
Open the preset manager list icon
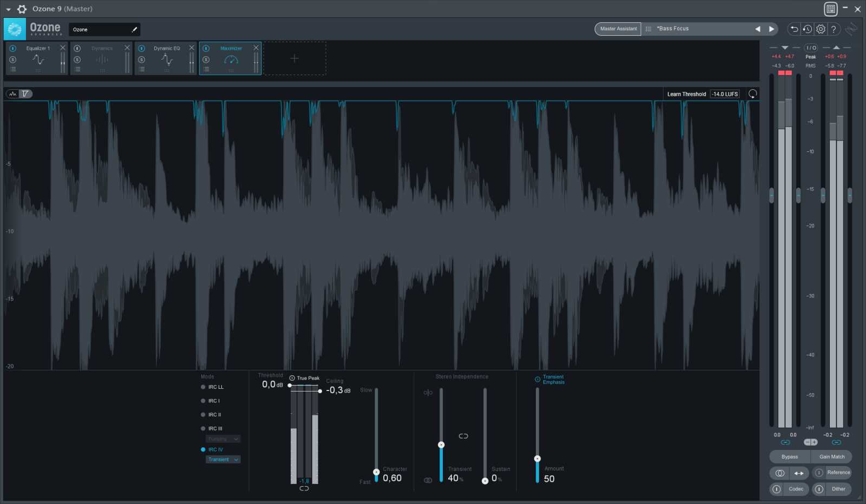(x=648, y=29)
